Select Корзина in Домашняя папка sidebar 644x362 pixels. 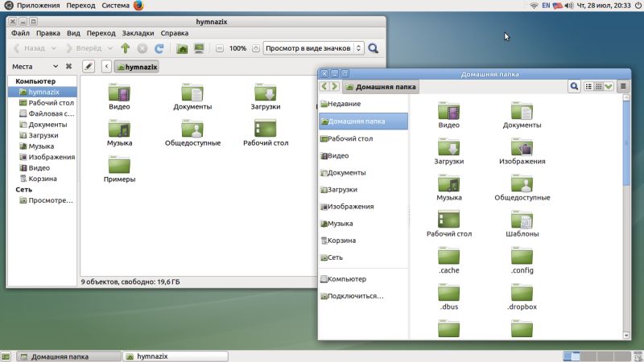click(x=364, y=241)
